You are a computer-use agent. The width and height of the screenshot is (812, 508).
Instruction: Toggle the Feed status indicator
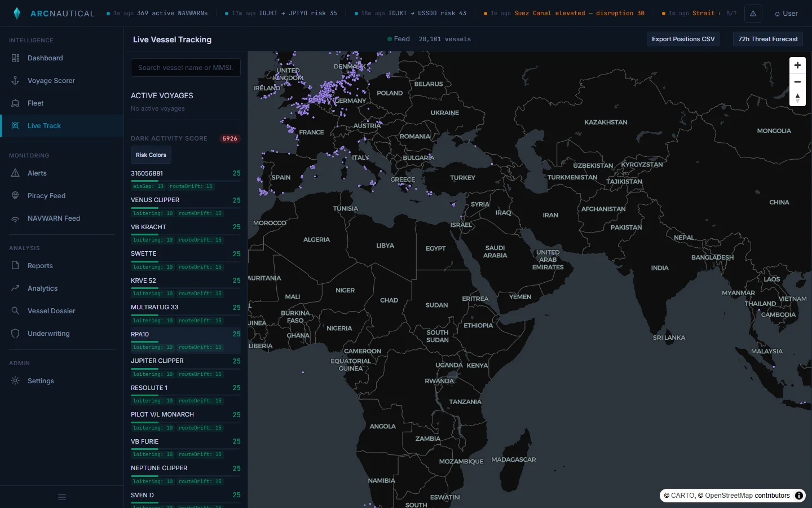pos(390,39)
